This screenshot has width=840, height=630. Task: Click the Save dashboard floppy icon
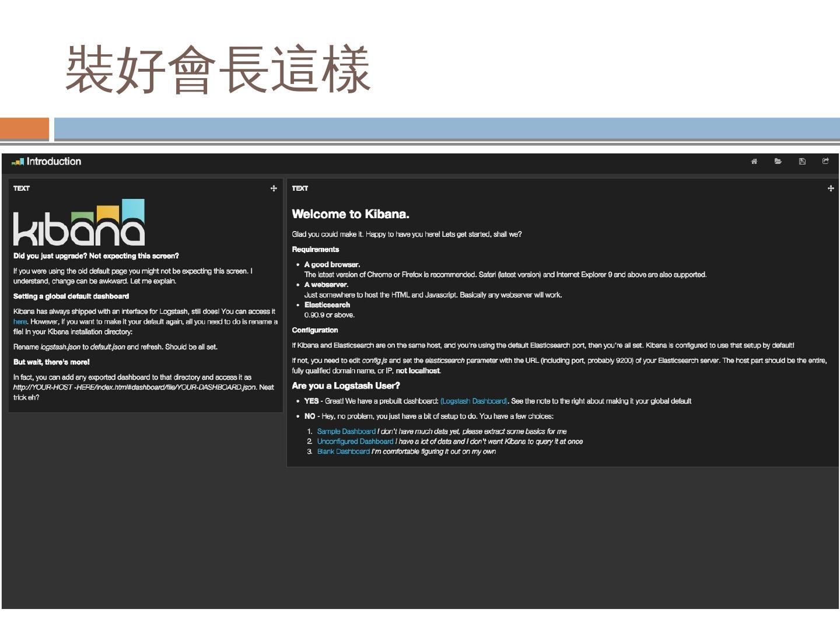[x=802, y=162]
